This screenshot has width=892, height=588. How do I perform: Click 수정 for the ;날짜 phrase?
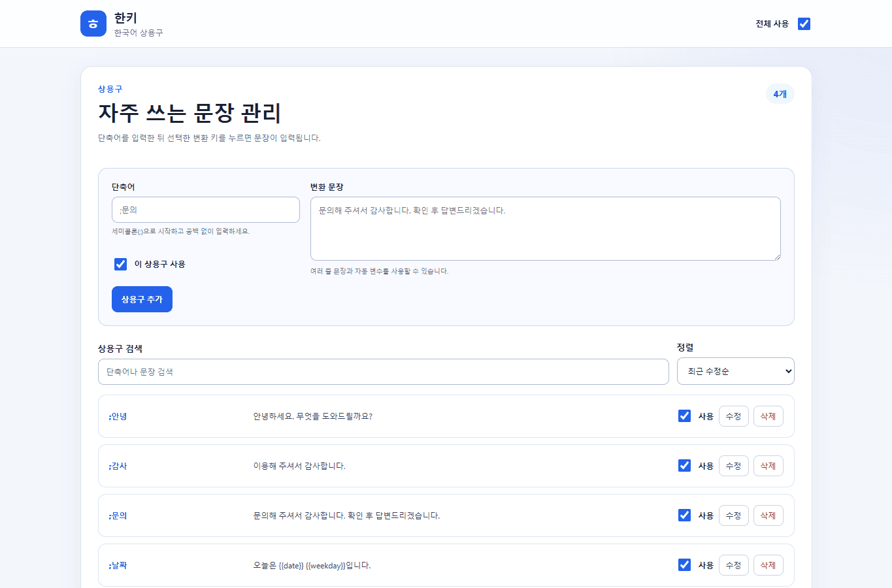click(x=734, y=565)
